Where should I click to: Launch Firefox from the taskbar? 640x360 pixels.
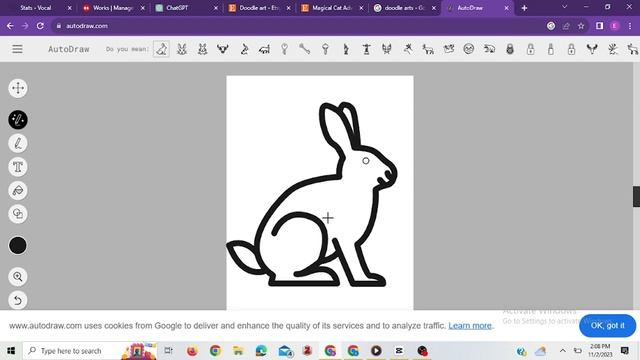point(192,351)
